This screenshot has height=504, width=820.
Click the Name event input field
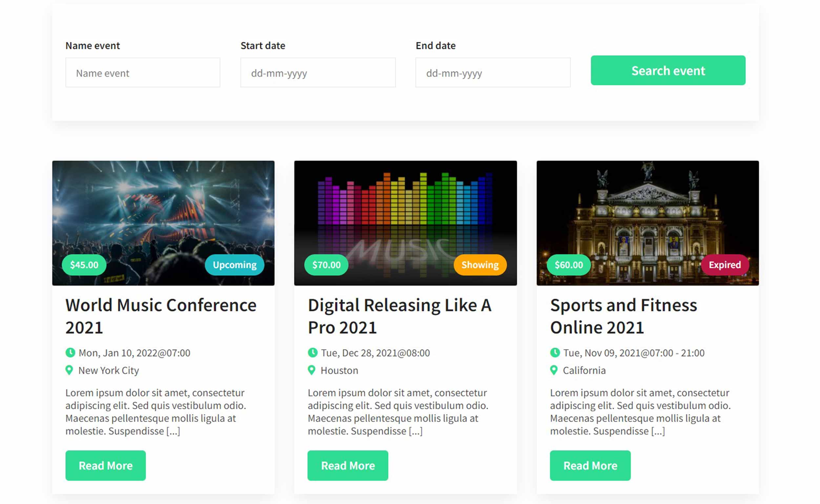[x=143, y=73]
